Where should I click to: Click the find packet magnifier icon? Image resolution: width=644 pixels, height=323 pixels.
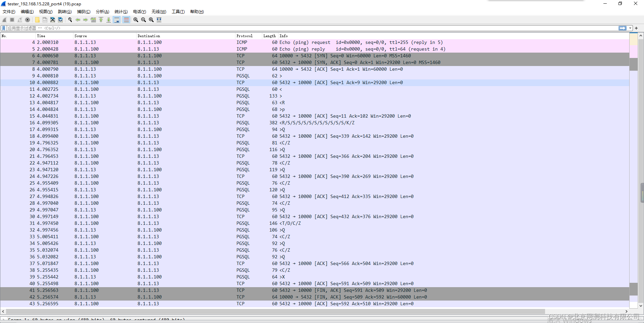tap(70, 20)
